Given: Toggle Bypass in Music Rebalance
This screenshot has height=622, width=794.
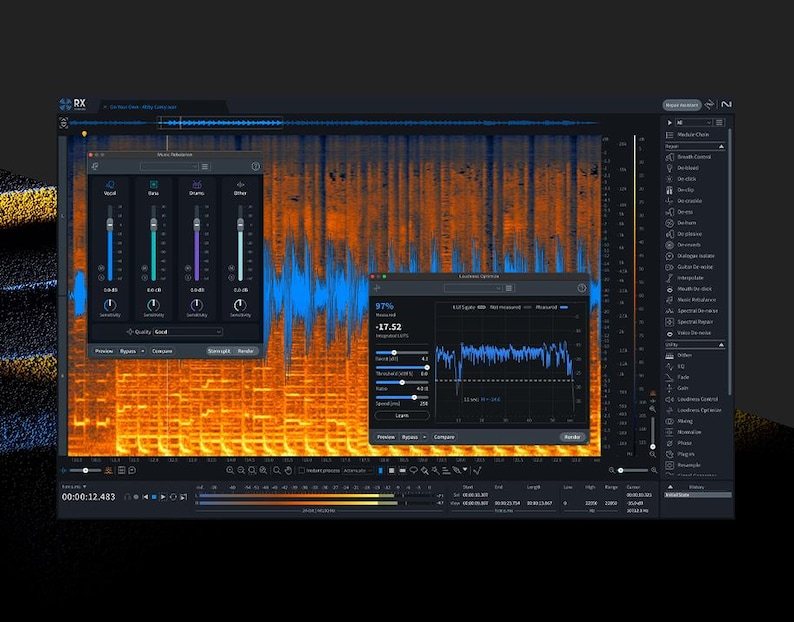Looking at the screenshot, I should pos(128,351).
